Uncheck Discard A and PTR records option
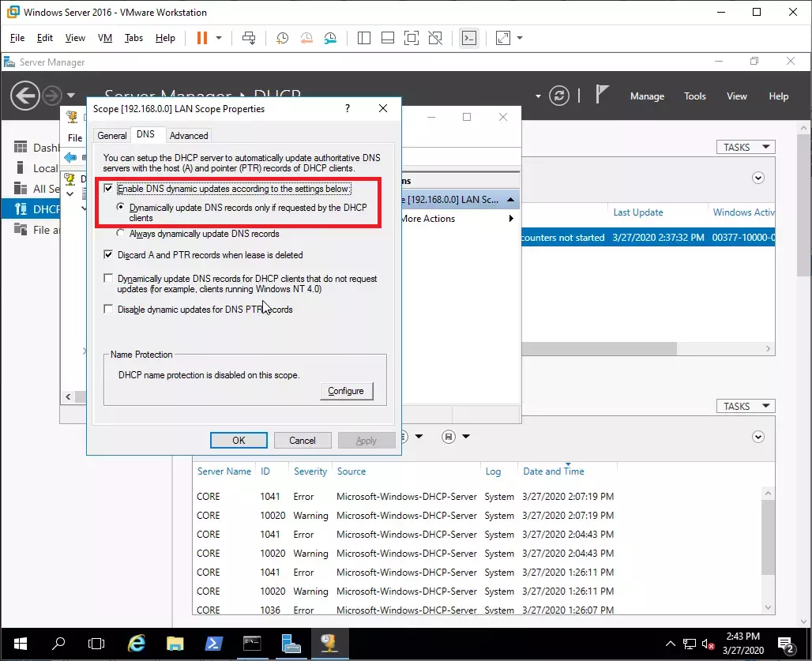The image size is (812, 661). point(108,254)
